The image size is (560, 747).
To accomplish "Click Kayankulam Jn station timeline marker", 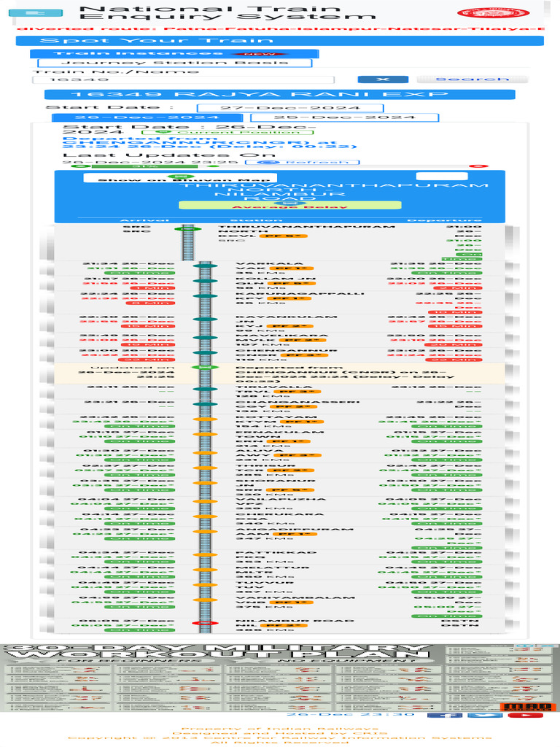I will [205, 320].
